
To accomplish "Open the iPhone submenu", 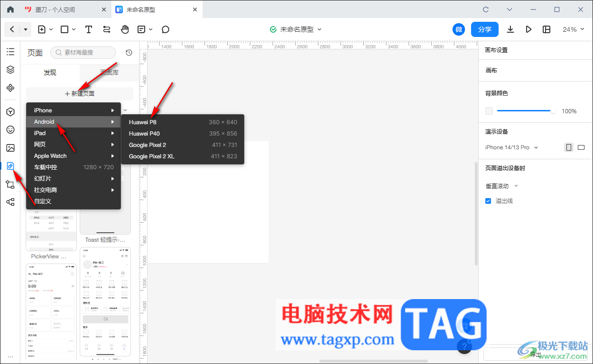I will [x=74, y=110].
